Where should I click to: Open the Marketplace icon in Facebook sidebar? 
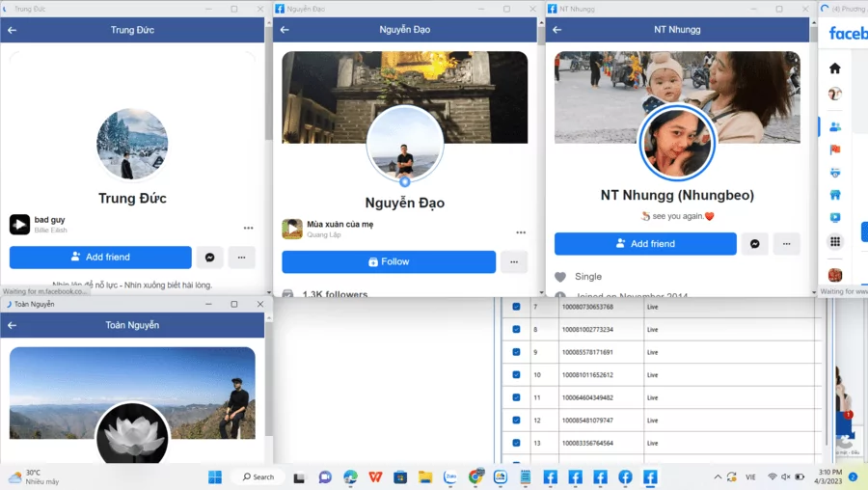pyautogui.click(x=835, y=195)
